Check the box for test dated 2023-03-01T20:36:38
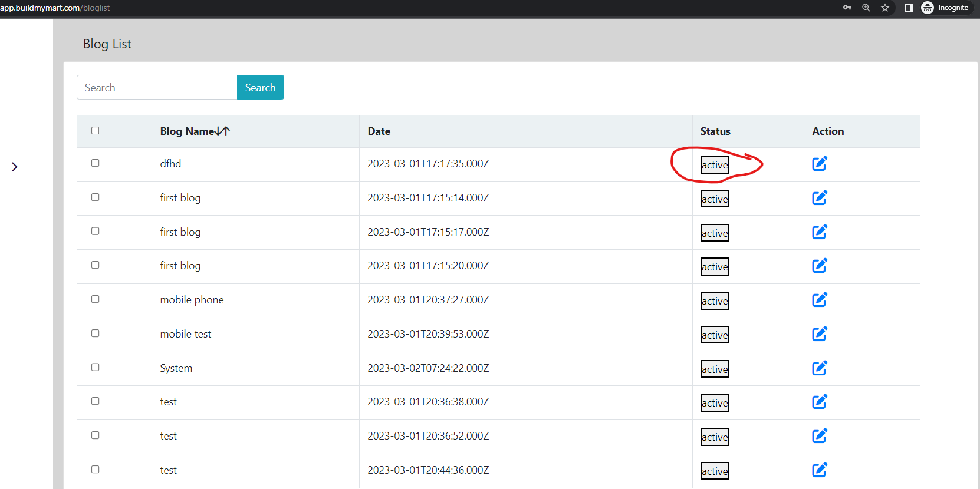 (x=95, y=401)
